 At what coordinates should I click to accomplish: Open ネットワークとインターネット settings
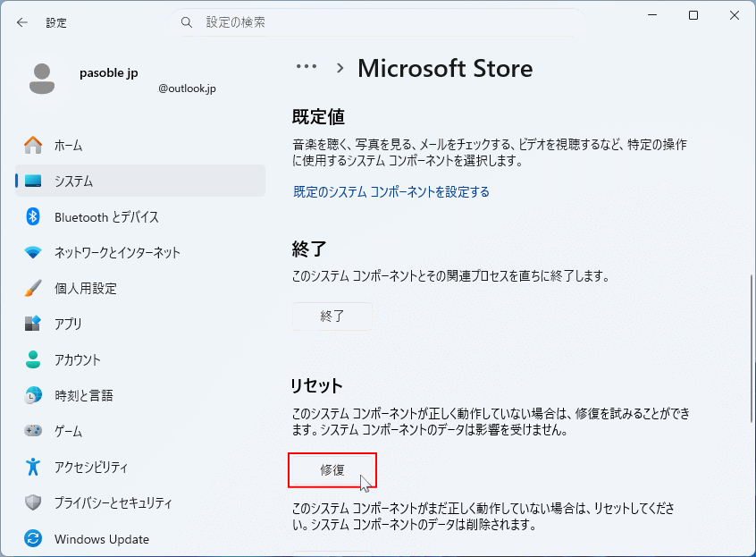pyautogui.click(x=140, y=252)
